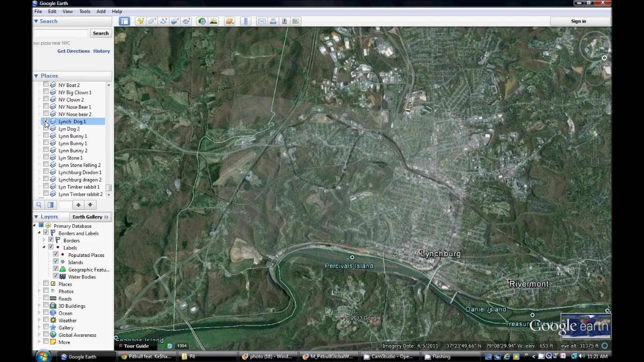Viewport: 644px width, 362px height.
Task: Click the Places panel search magnifier icon
Action: [39, 205]
